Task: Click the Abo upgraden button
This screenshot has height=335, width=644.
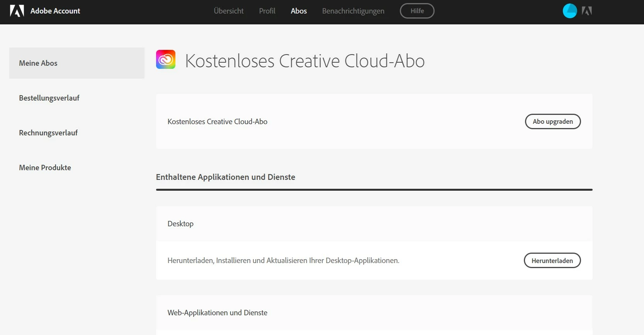Action: click(x=553, y=121)
